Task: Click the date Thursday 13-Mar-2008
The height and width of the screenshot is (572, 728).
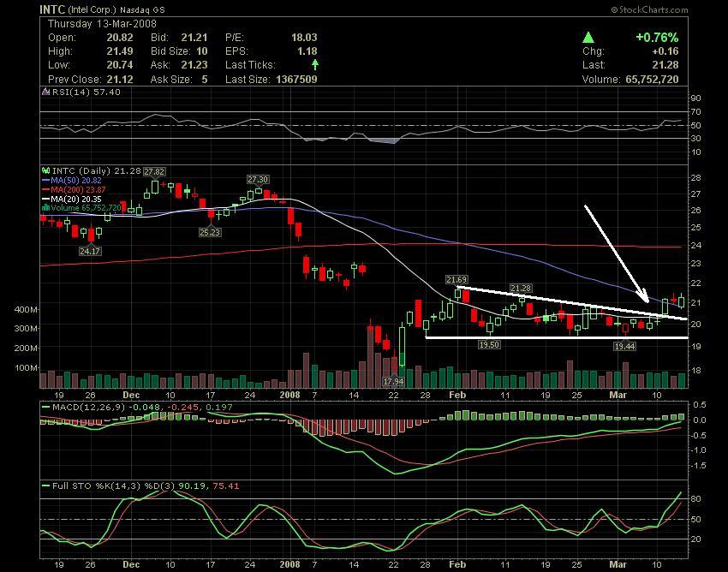Action: pyautogui.click(x=102, y=24)
